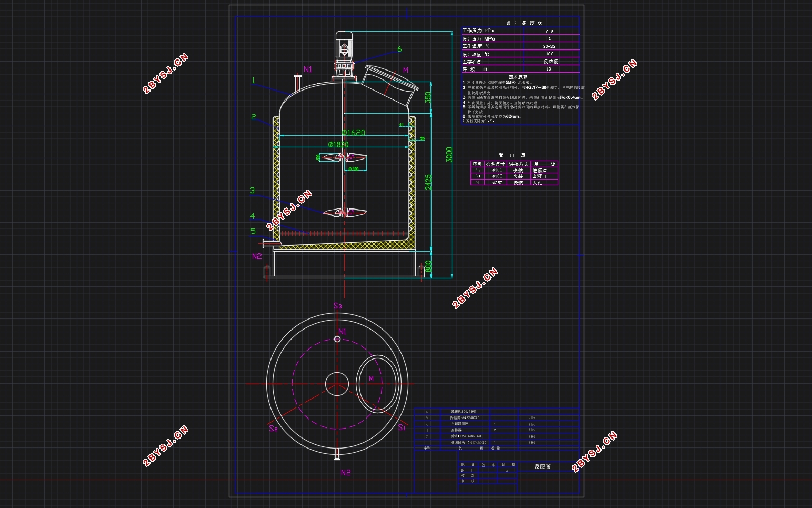Select technical requirement line mentioning GMP
Viewport: 812px width, 508px height.
click(x=497, y=82)
